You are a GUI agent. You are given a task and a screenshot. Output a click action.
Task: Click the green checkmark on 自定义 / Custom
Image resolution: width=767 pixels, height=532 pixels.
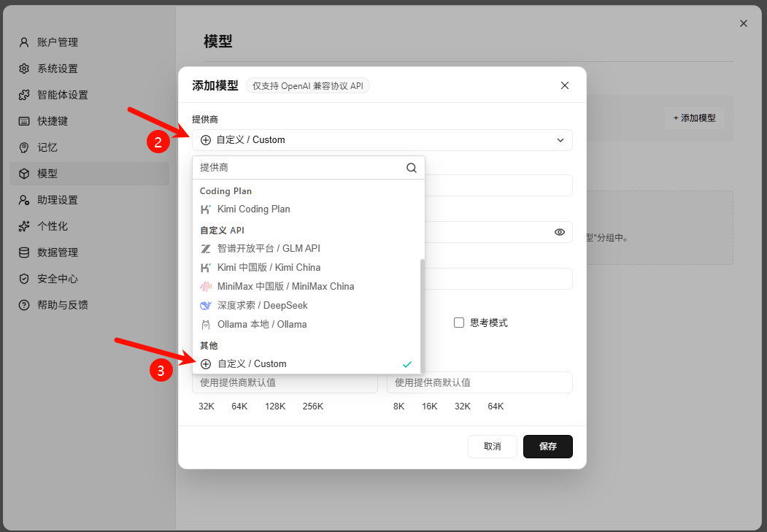(x=407, y=364)
